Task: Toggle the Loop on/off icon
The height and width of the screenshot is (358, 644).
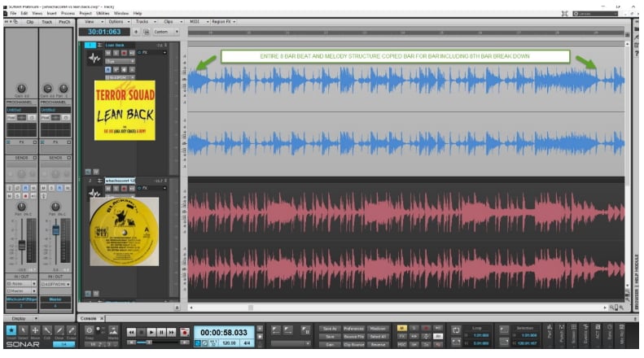Action: pos(456,330)
